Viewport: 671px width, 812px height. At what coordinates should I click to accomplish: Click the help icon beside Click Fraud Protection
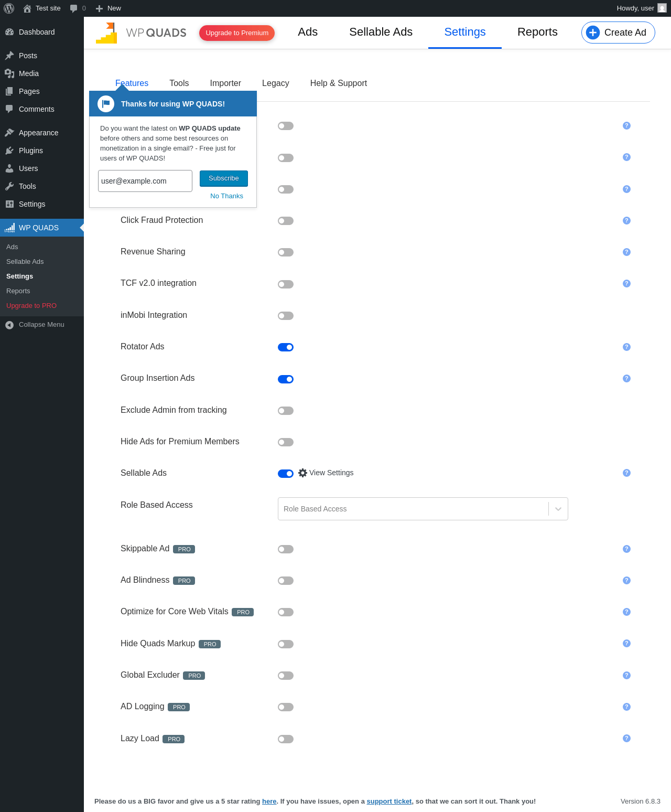pyautogui.click(x=626, y=221)
